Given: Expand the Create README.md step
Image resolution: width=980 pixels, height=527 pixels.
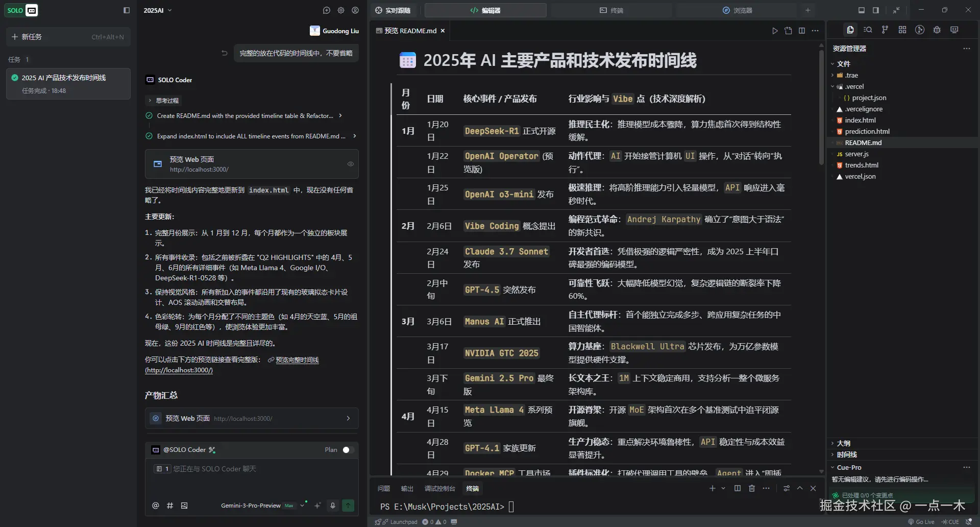Looking at the screenshot, I should click(x=250, y=116).
